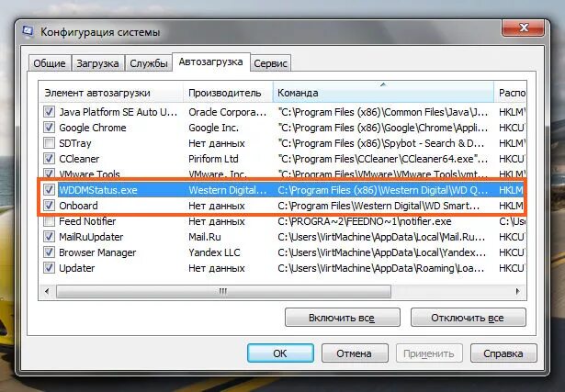Open the Загрузка tab
The image size is (565, 392).
pos(97,63)
